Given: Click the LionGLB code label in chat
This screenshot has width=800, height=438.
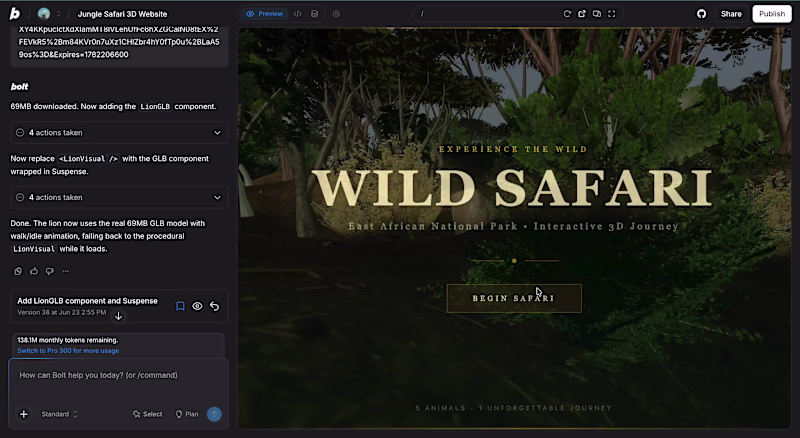Looking at the screenshot, I should (155, 107).
